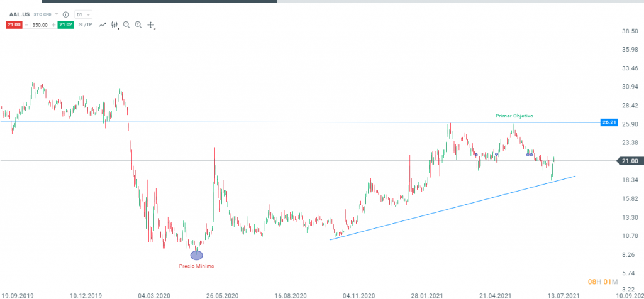Click the 10.12.2019 date axis label
The height and width of the screenshot is (299, 644).
coord(87,295)
